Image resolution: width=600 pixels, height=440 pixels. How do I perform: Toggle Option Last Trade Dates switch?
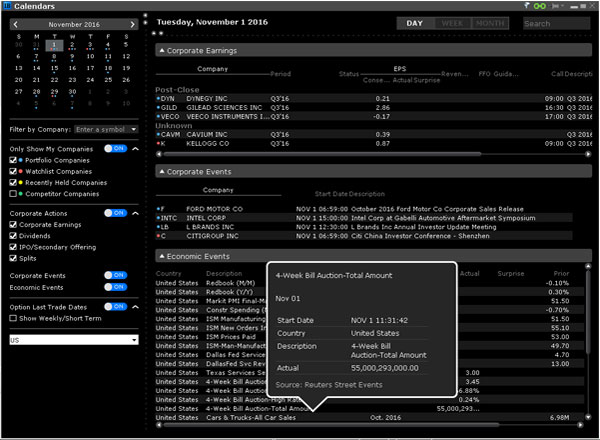click(x=116, y=306)
